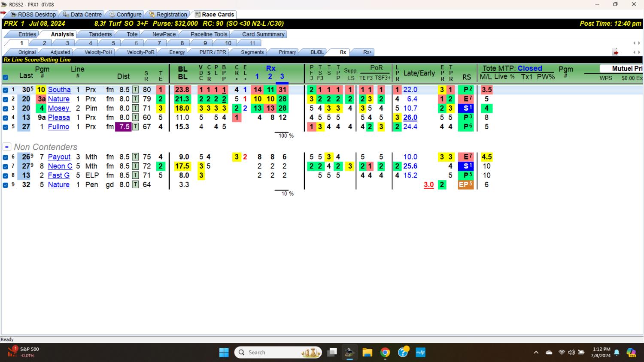This screenshot has width=644, height=362.
Task: Open the Copilot icon in system tray
Action: pos(631,353)
